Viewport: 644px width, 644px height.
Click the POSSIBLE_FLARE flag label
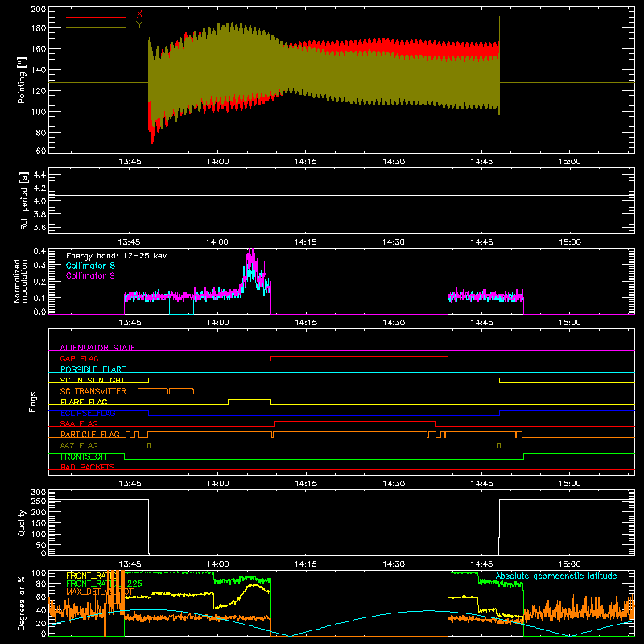(93, 369)
